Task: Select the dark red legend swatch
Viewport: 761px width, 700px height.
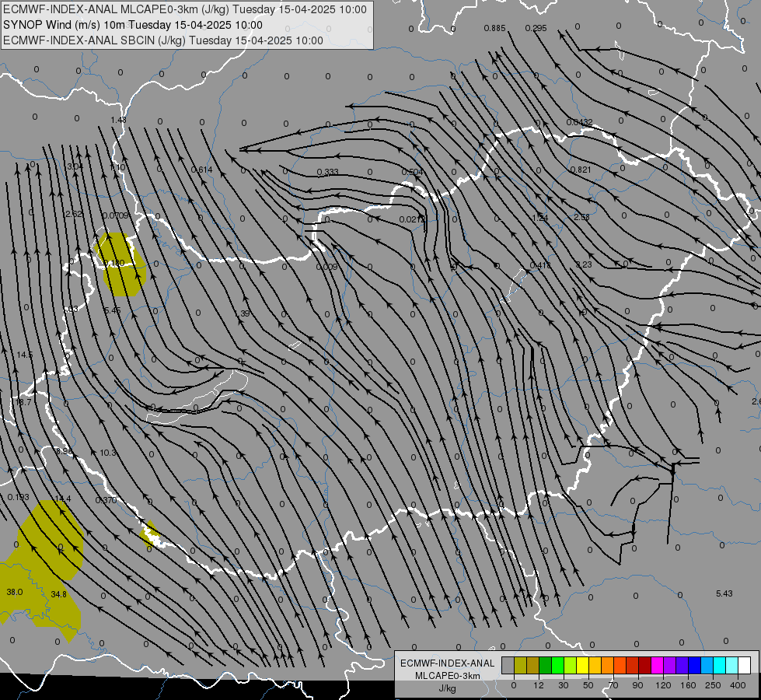Action: [x=645, y=666]
